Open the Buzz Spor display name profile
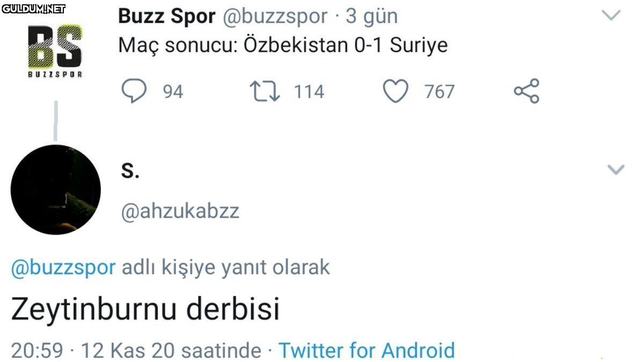Screen dimensions: 644x362 pos(166,17)
